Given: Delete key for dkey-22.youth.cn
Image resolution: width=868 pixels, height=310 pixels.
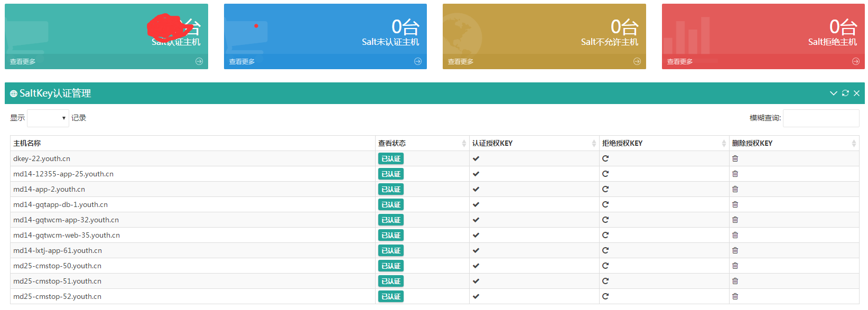Looking at the screenshot, I should click(x=735, y=158).
